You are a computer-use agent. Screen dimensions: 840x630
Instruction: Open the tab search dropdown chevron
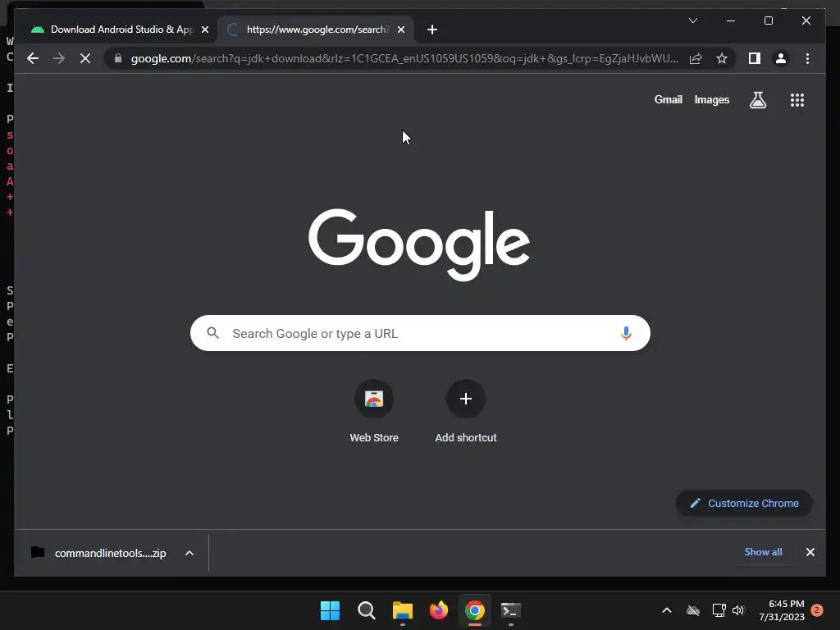pyautogui.click(x=692, y=21)
